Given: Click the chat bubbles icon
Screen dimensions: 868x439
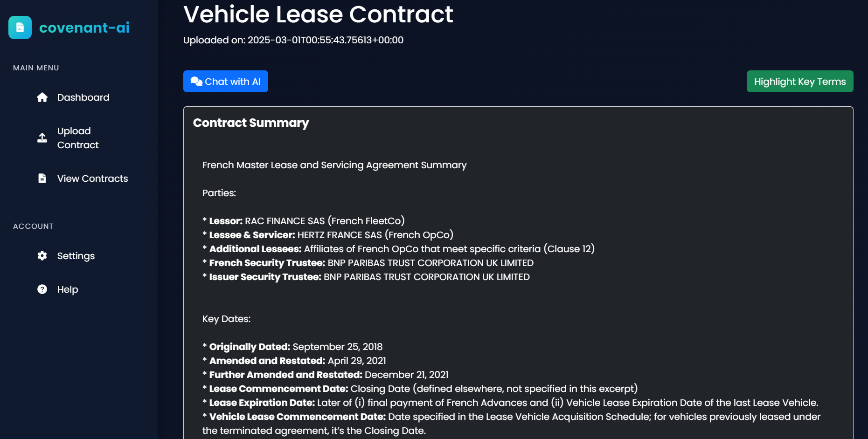Looking at the screenshot, I should tap(196, 82).
